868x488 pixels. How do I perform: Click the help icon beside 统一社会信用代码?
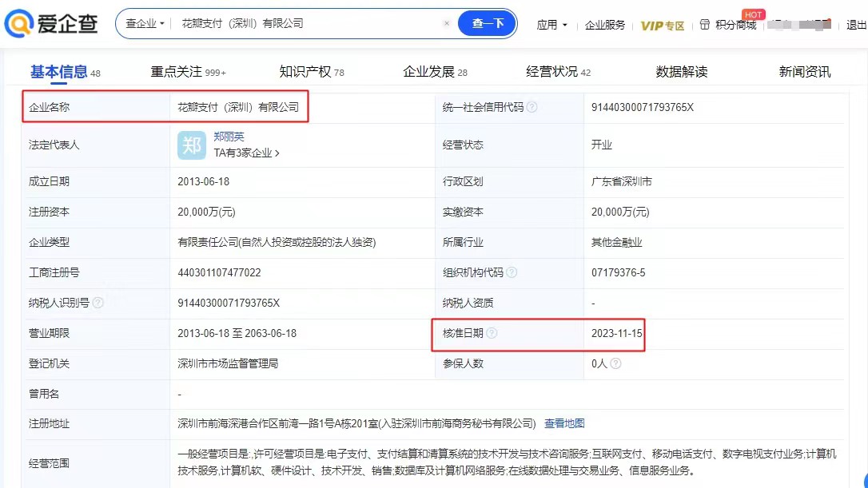click(532, 107)
